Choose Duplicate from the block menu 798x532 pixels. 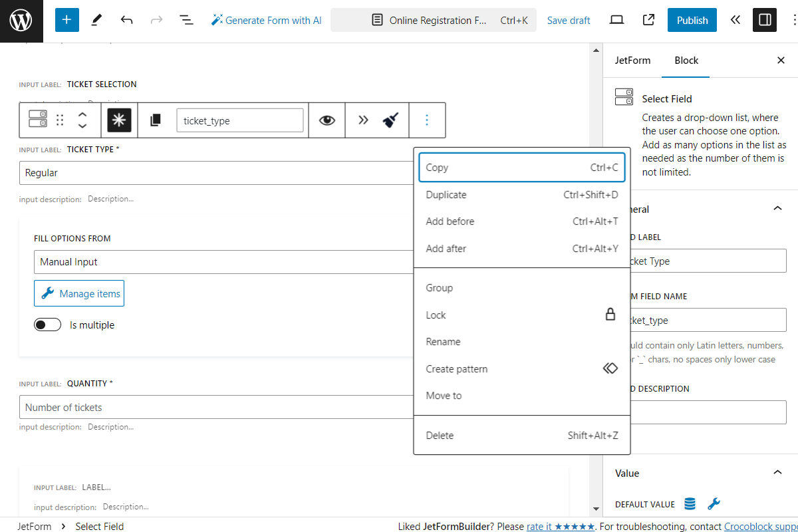(522, 195)
